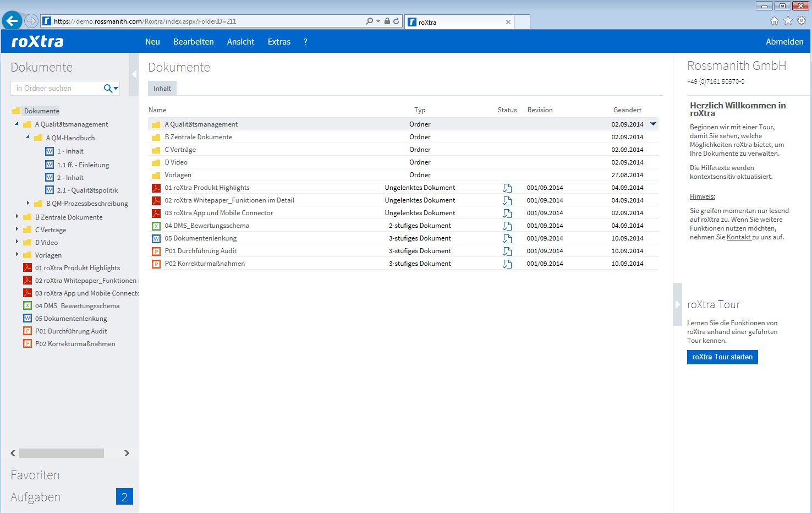Collapse A Qualitätsmanagement tree node
The image size is (812, 514).
[17, 124]
